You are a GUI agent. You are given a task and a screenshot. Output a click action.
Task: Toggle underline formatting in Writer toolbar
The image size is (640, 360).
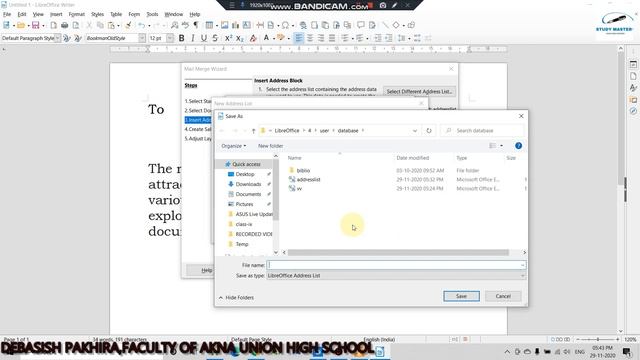[x=204, y=38]
